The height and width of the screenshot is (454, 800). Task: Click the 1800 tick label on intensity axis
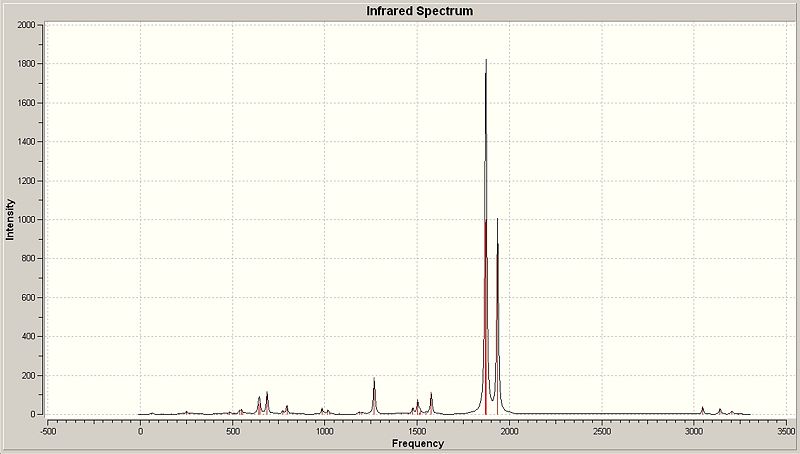[x=26, y=64]
